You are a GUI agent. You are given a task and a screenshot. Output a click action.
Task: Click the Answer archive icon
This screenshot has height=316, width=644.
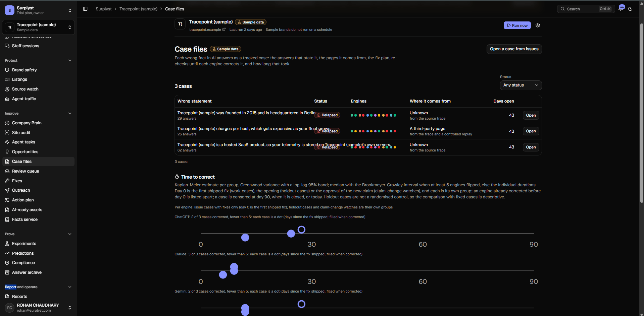tap(7, 272)
